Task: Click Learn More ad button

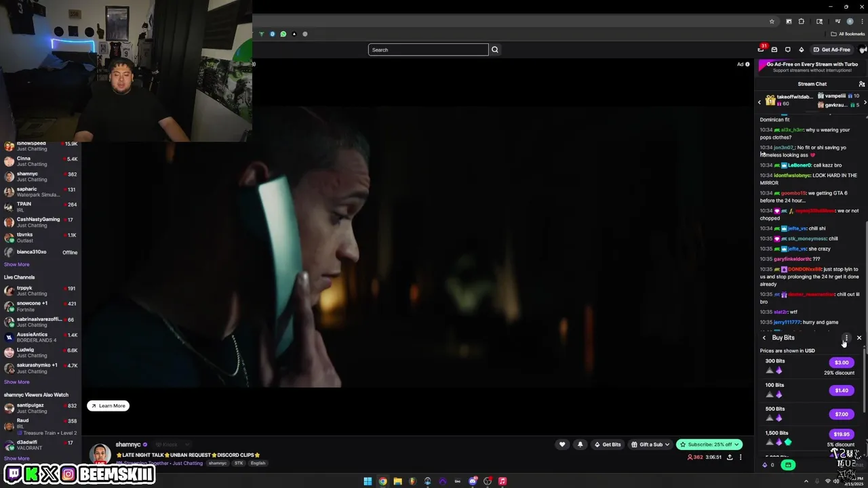Action: [108, 406]
